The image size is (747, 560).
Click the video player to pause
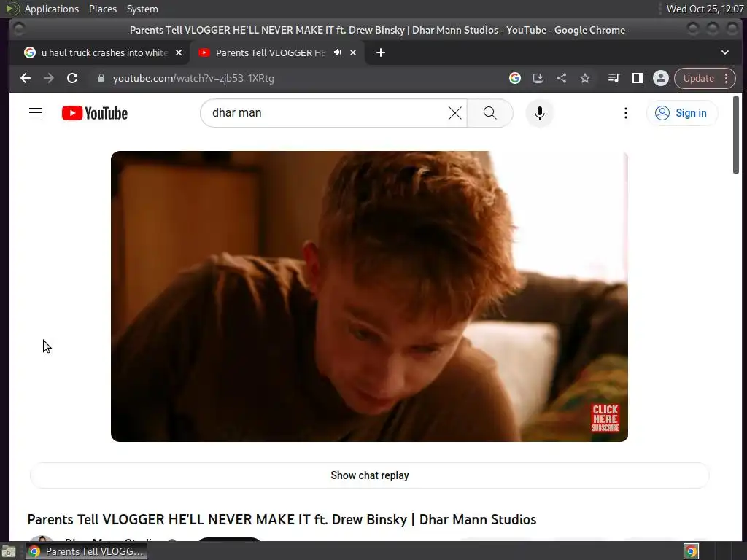point(369,296)
